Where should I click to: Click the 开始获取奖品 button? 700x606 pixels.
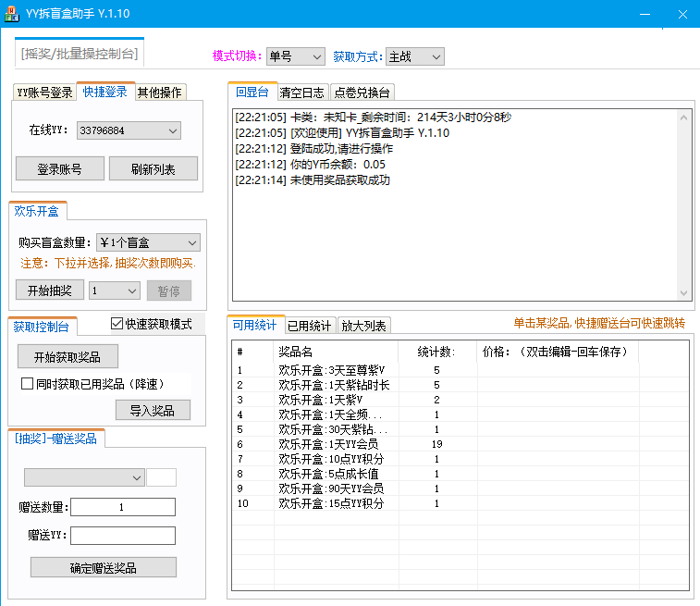coord(68,356)
